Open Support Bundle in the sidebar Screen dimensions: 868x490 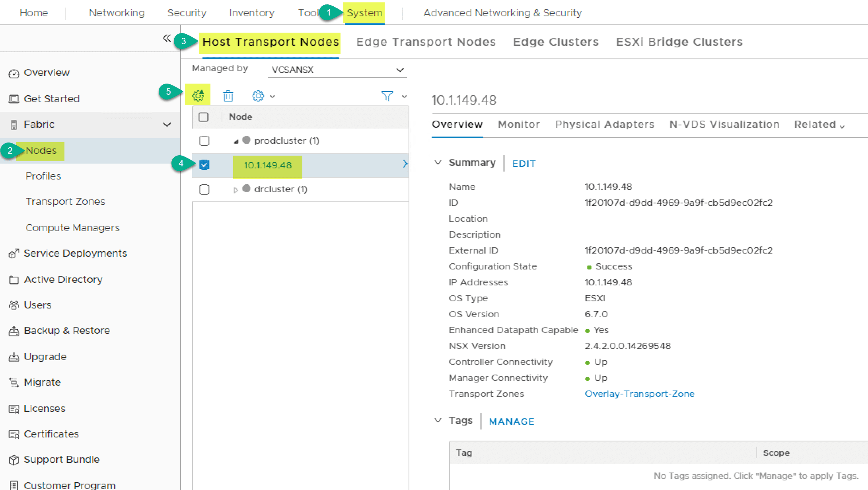click(61, 459)
